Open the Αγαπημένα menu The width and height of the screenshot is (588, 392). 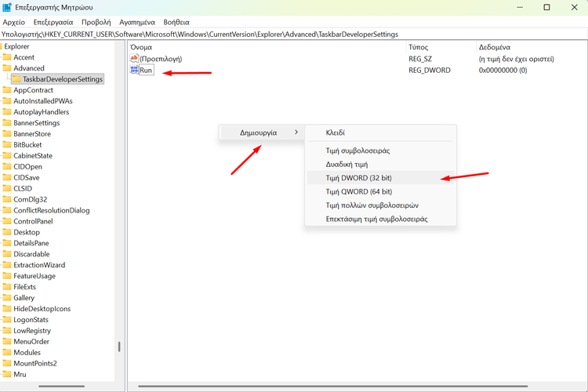tap(136, 23)
